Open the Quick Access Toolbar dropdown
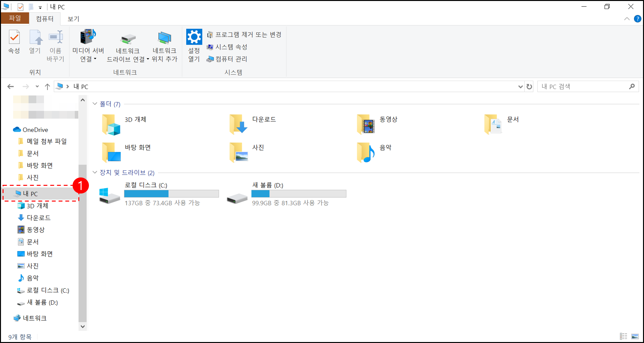 [40, 7]
